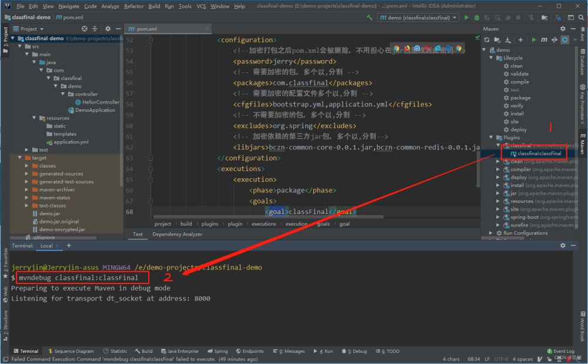Click Generate Sources and Update Folders icon
The image size is (588, 364).
point(497,40)
